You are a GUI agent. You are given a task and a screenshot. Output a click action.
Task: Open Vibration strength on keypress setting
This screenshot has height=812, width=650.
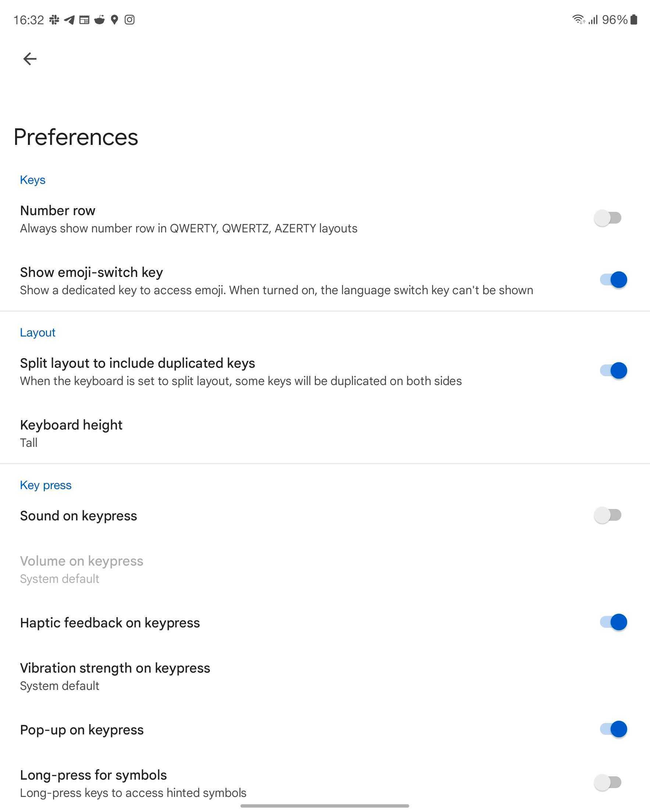click(x=115, y=676)
